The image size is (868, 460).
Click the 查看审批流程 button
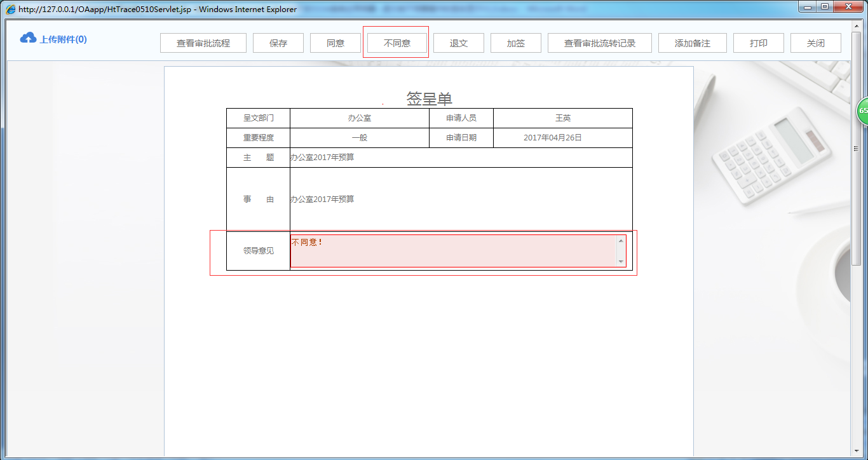[203, 43]
